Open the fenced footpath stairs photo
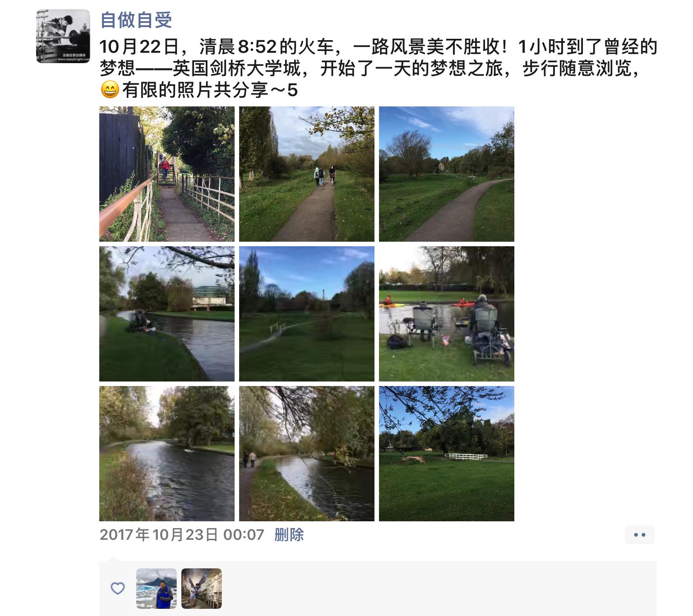 [167, 174]
